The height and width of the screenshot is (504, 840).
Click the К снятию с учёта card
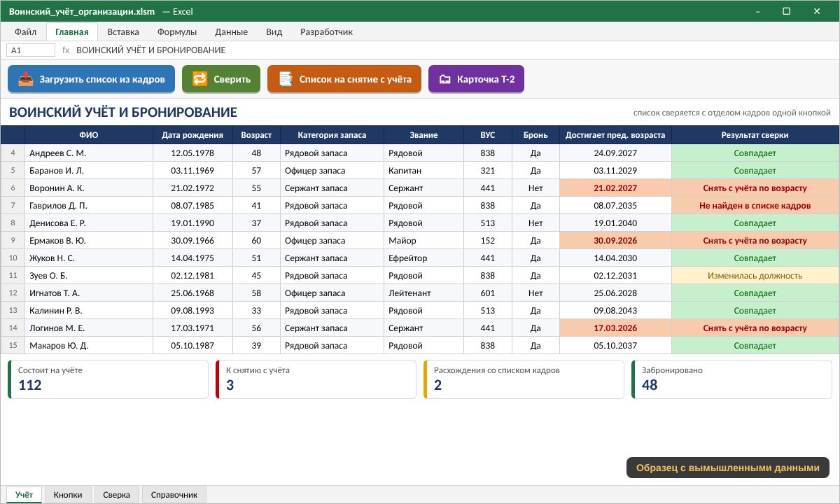click(x=316, y=379)
